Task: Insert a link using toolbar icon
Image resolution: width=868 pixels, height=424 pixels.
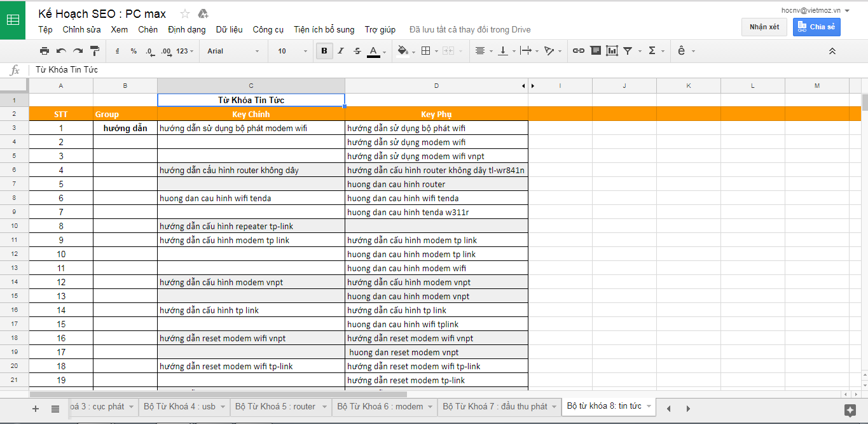Action: (578, 51)
